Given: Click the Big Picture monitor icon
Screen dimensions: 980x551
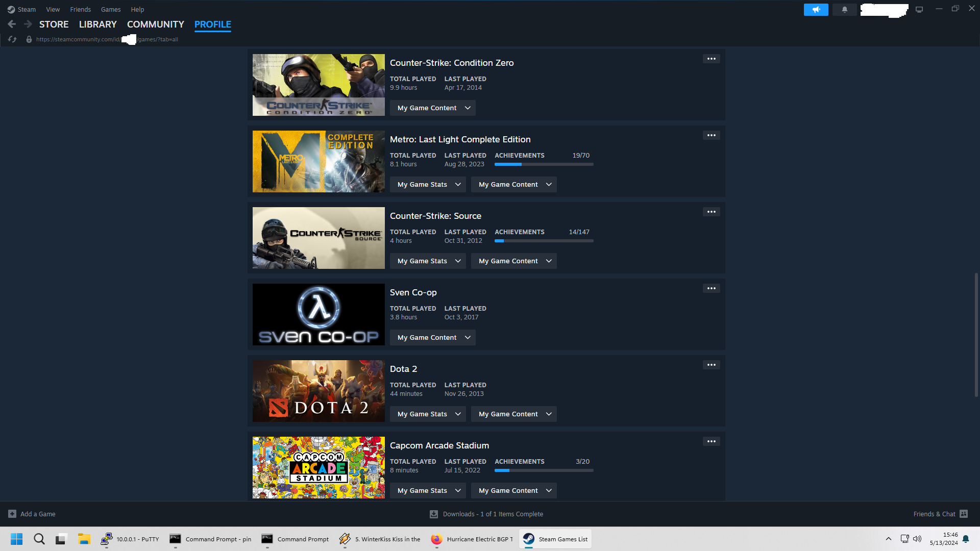Looking at the screenshot, I should (x=919, y=10).
